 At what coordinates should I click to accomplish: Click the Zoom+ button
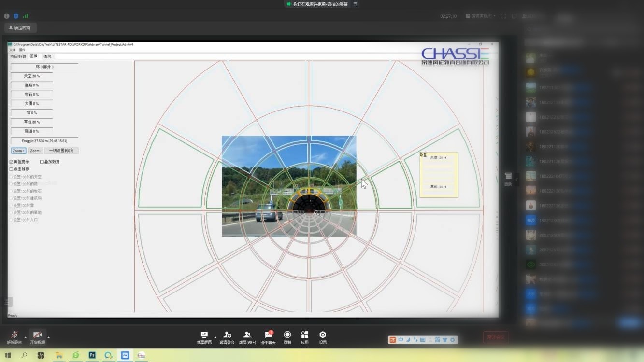click(x=18, y=151)
